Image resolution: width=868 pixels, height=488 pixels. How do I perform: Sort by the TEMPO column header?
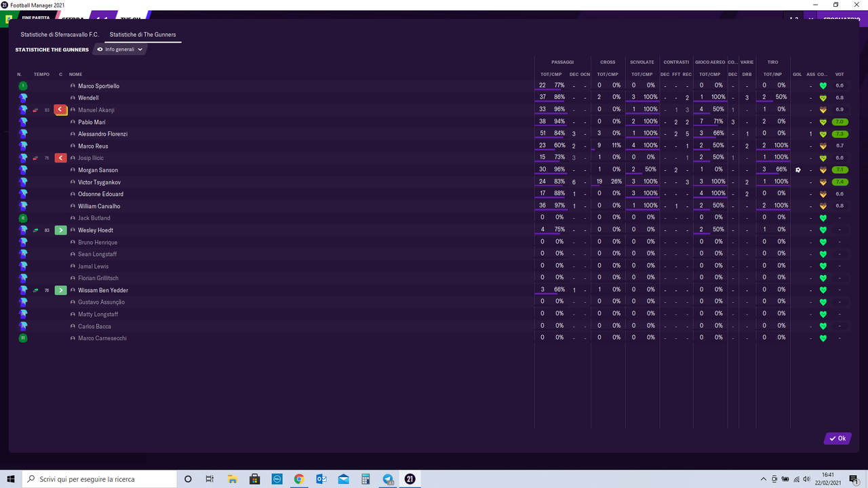pyautogui.click(x=41, y=74)
